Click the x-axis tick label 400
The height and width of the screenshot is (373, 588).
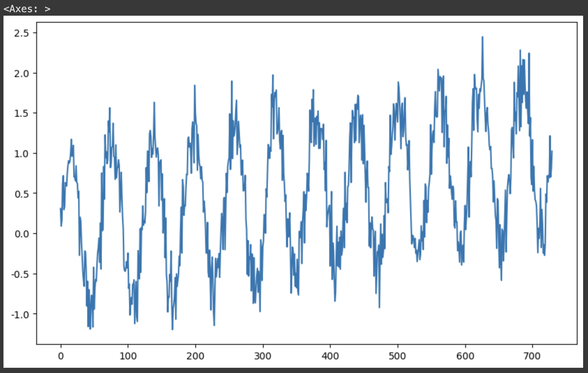point(330,356)
